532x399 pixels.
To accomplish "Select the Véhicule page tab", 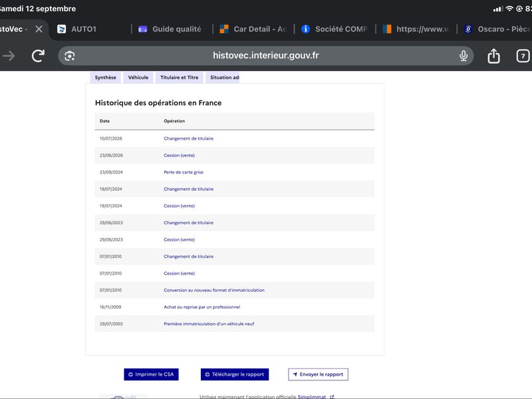I will pos(138,77).
